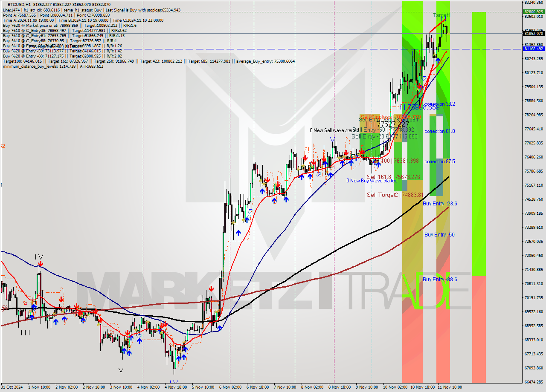Click 82602.100 on the price axis
546x392 pixels.
pyautogui.click(x=534, y=17)
